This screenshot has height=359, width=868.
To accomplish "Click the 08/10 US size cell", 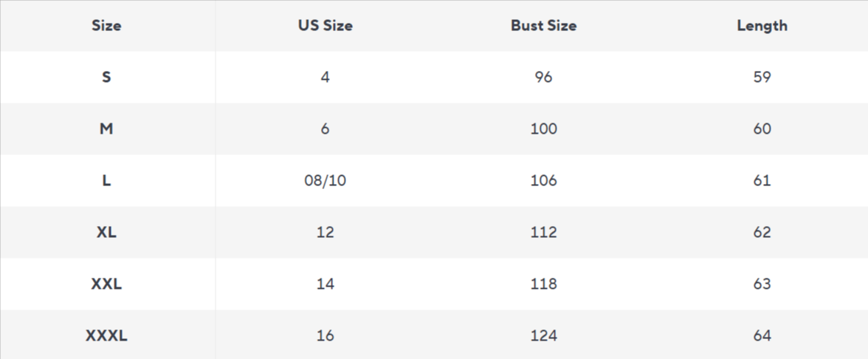I will click(325, 180).
